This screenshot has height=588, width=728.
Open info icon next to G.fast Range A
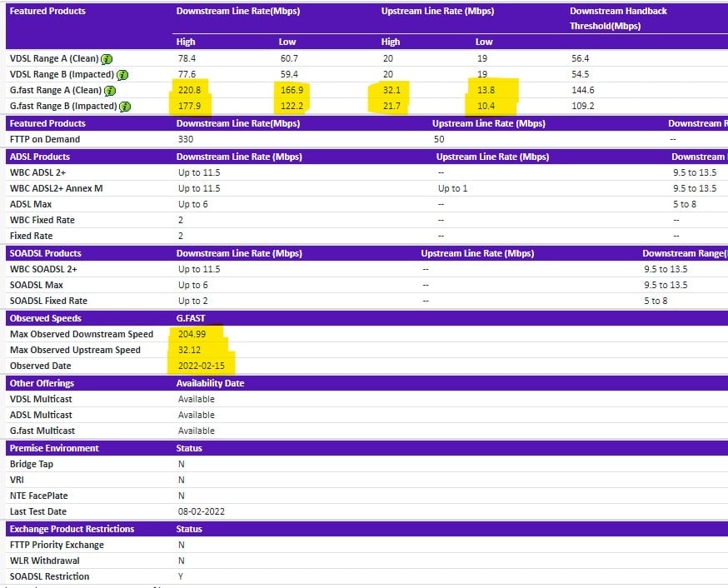(110, 91)
